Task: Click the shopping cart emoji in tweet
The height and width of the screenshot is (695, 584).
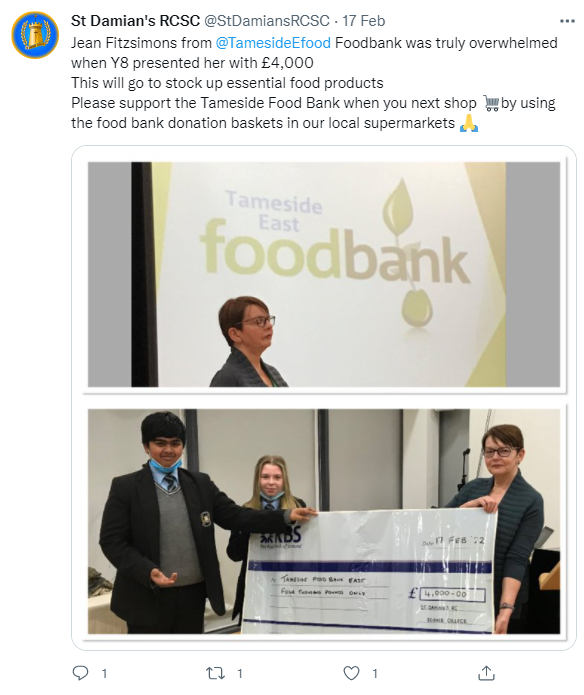Action: click(x=491, y=103)
